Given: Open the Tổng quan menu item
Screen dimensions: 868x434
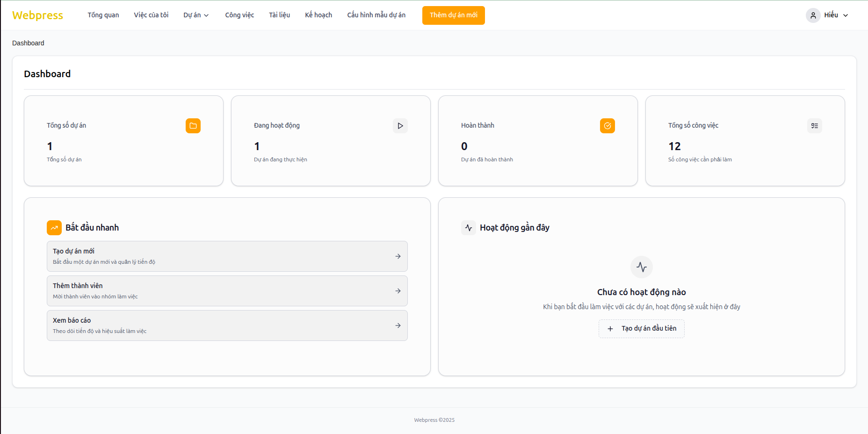Looking at the screenshot, I should 103,15.
